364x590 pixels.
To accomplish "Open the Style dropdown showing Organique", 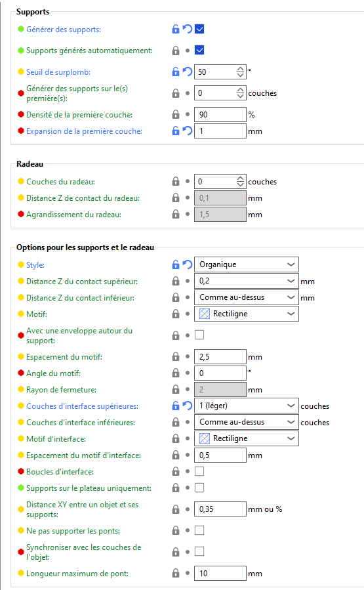I will [x=247, y=264].
